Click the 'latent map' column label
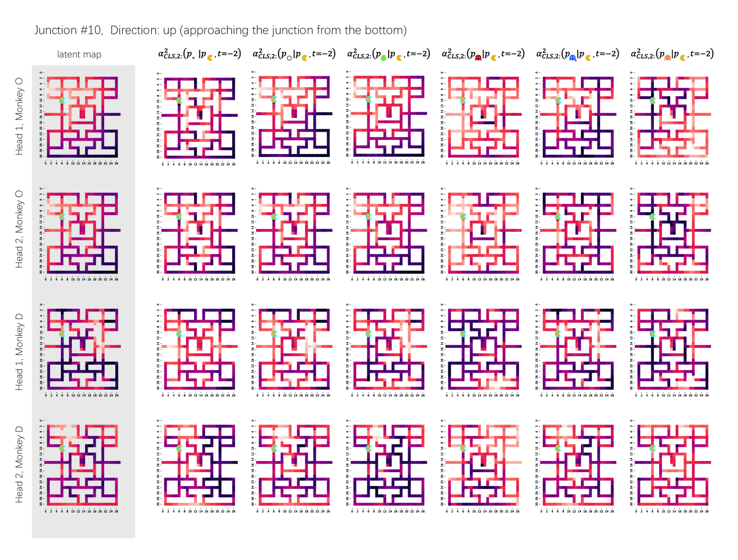The width and height of the screenshot is (738, 560). (x=79, y=54)
